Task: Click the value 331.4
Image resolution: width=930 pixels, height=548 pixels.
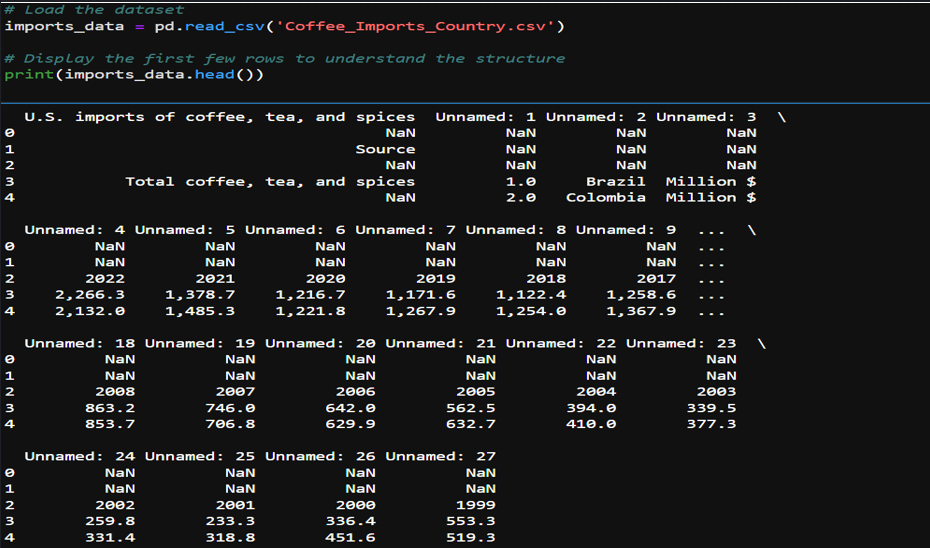Action: [x=110, y=537]
